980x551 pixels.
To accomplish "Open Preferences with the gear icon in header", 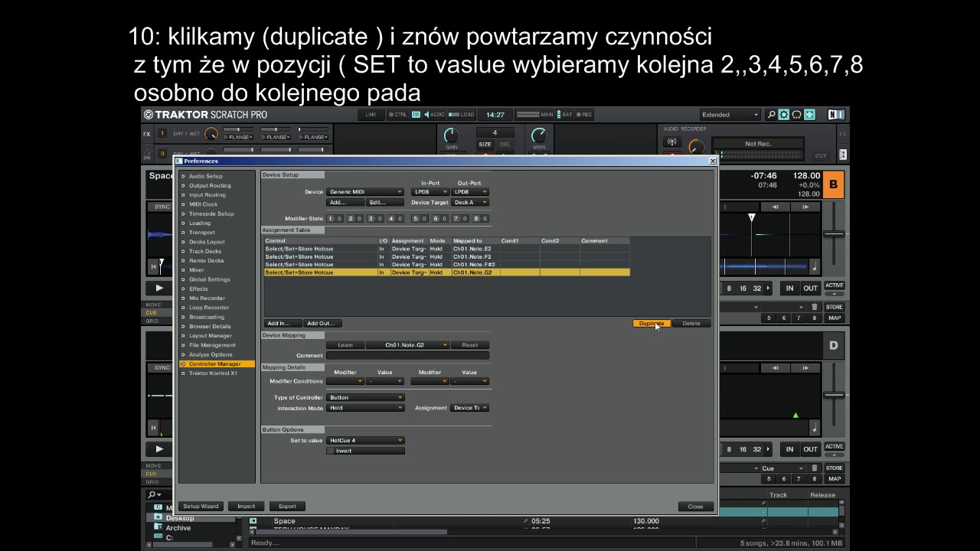I will pos(783,115).
